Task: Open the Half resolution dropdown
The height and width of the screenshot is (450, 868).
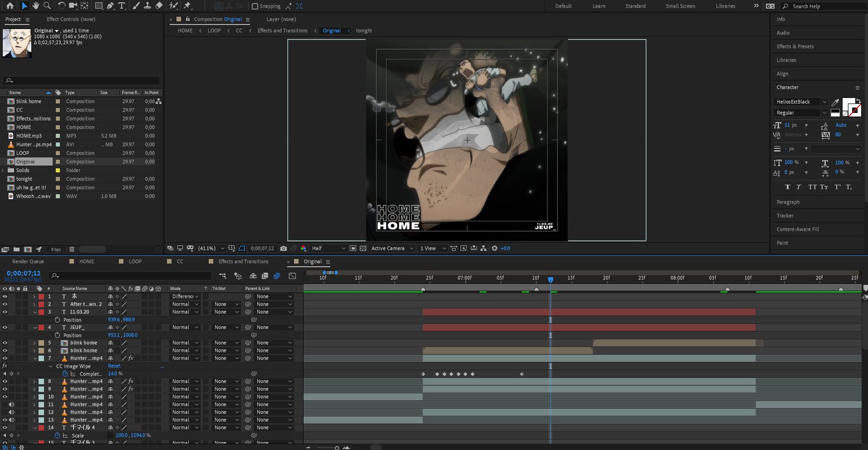Action: [x=327, y=248]
